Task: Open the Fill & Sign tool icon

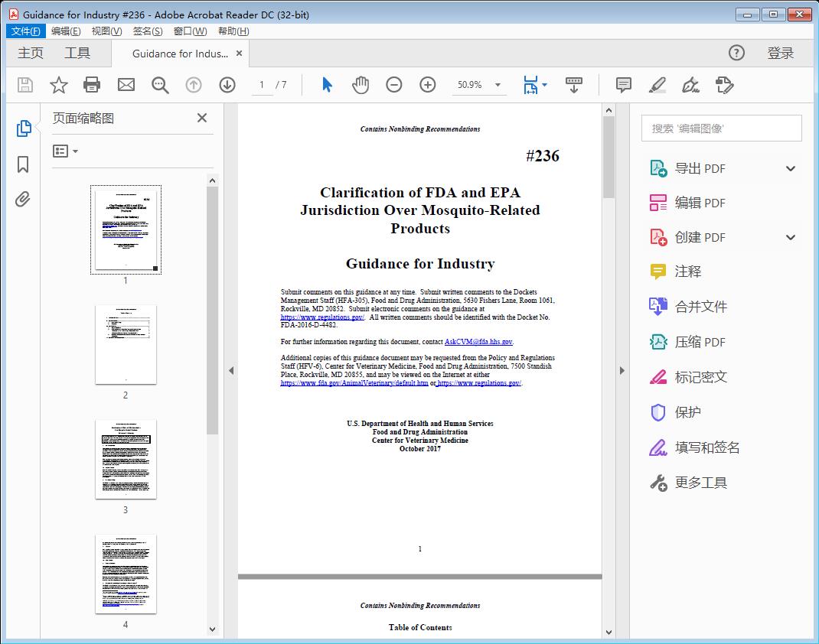Action: point(690,85)
